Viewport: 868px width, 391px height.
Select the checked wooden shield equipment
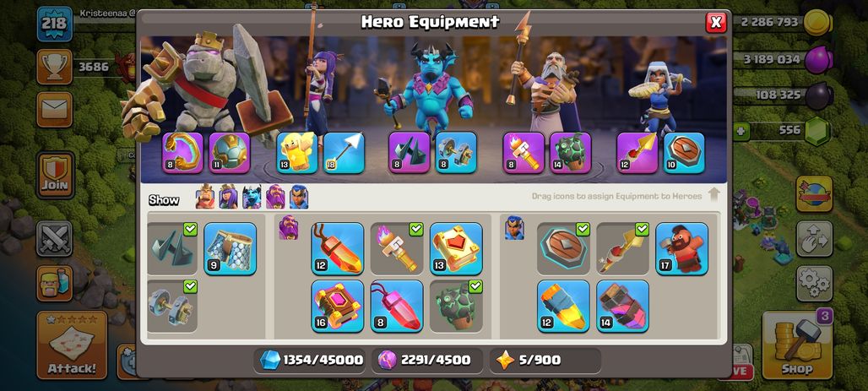(563, 248)
